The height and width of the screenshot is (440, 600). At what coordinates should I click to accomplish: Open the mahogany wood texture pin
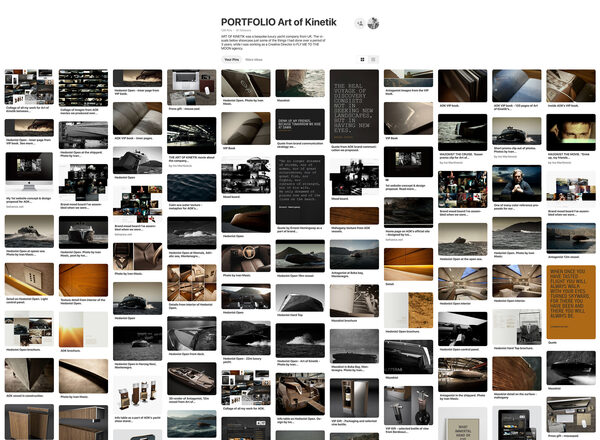(354, 216)
